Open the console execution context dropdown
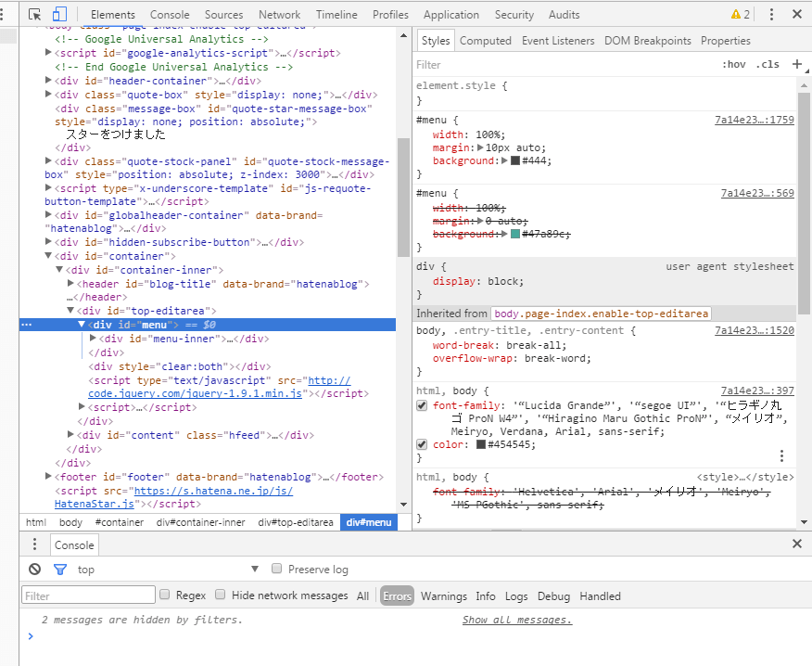 (255, 570)
